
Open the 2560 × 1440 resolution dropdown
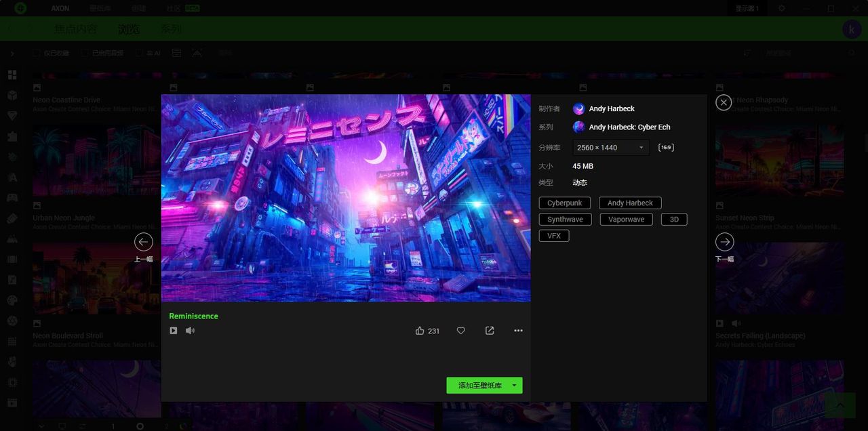610,148
